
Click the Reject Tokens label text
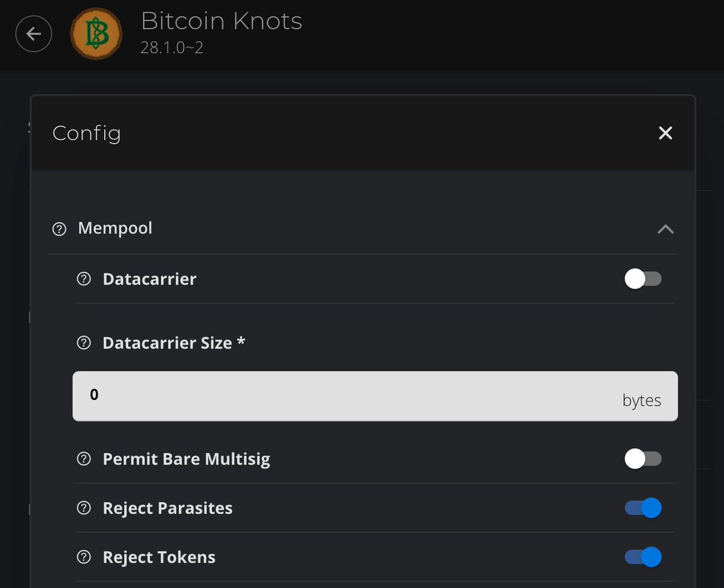click(x=159, y=557)
